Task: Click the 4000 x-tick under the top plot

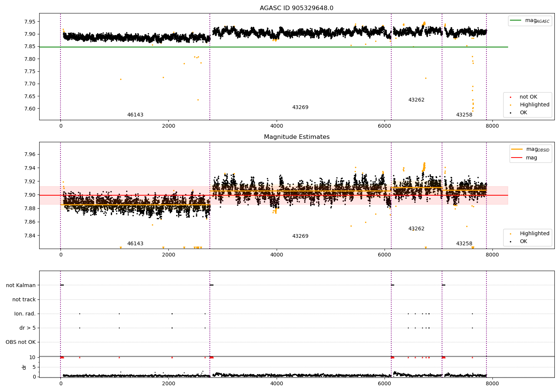Action: point(277,126)
